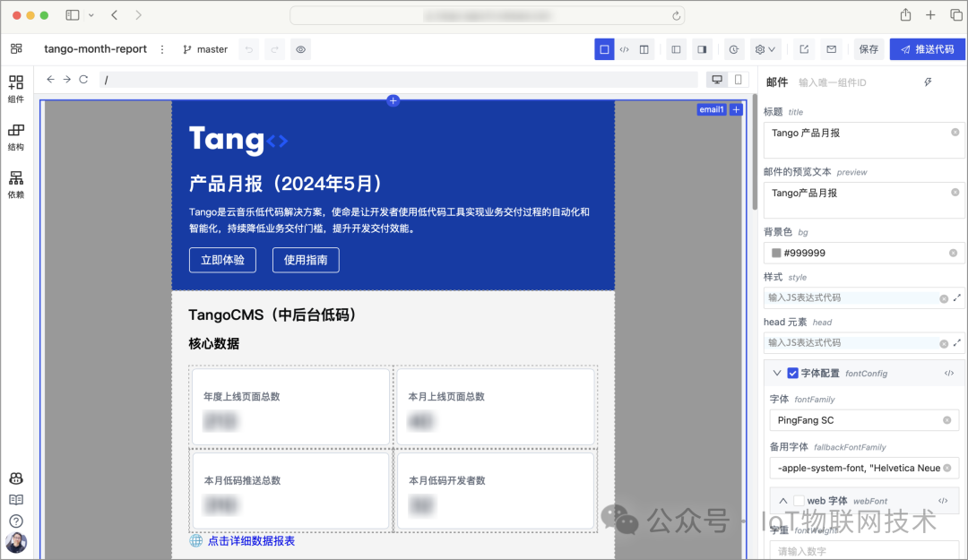
Task: Open the settings gear dropdown
Action: [765, 49]
